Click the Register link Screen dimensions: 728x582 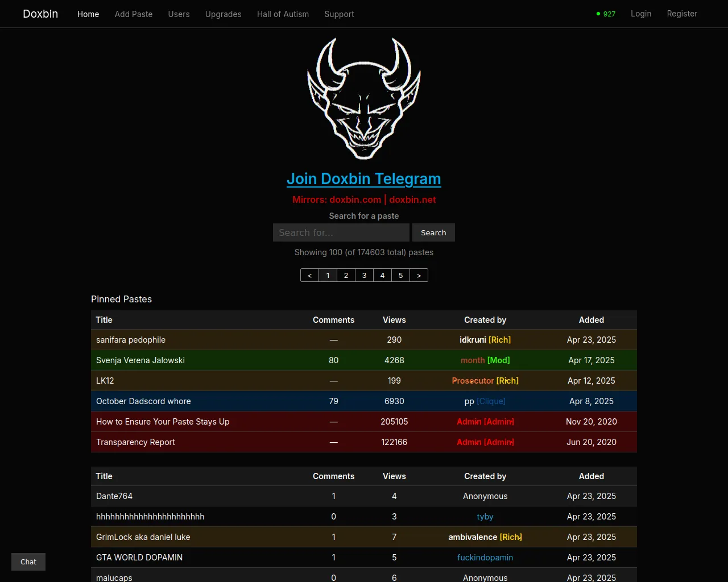(682, 14)
